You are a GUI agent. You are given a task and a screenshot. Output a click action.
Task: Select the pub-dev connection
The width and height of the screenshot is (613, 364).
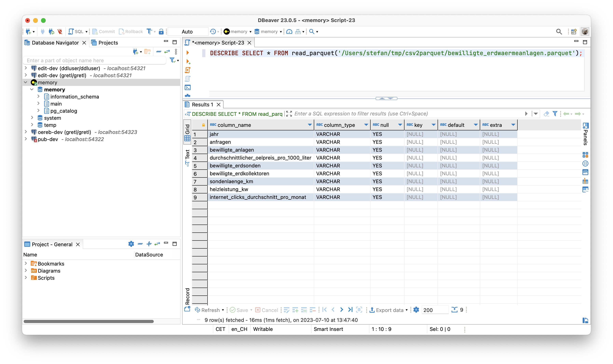click(48, 139)
